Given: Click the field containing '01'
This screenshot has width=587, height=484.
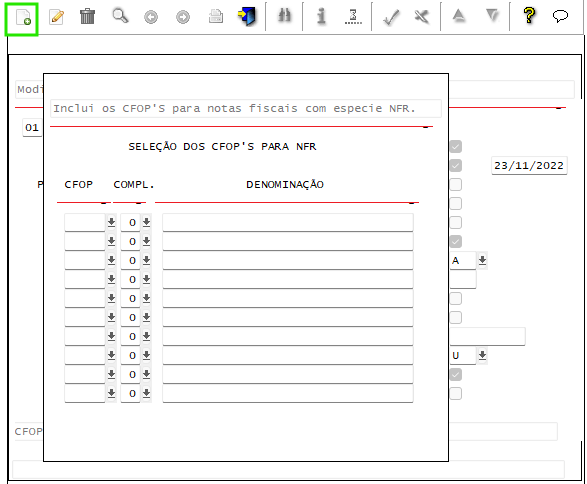Looking at the screenshot, I should coord(32,128).
